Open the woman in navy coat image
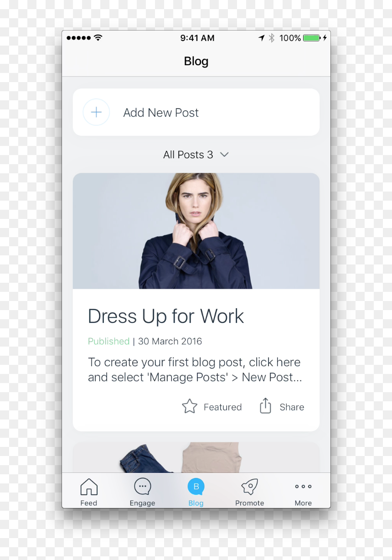Image resolution: width=392 pixels, height=560 pixels. point(196,231)
